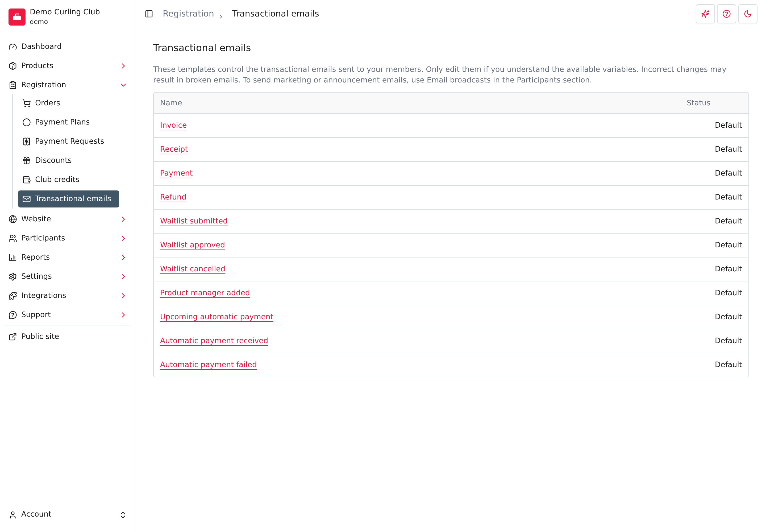Image resolution: width=766 pixels, height=532 pixels.
Task: Expand the Participants submenu chevron
Action: coord(123,238)
